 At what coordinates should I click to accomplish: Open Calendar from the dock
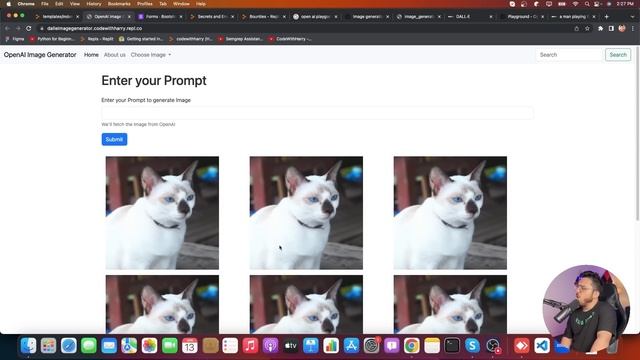point(190,346)
